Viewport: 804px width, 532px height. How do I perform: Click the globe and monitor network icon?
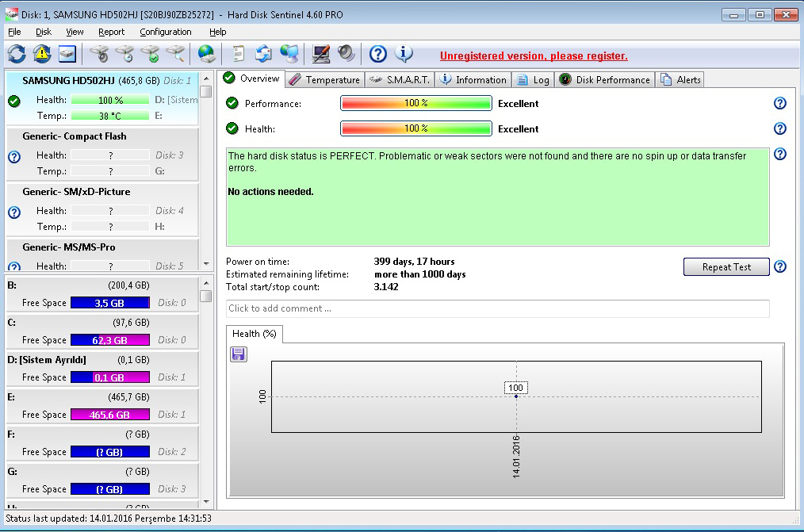[x=289, y=54]
